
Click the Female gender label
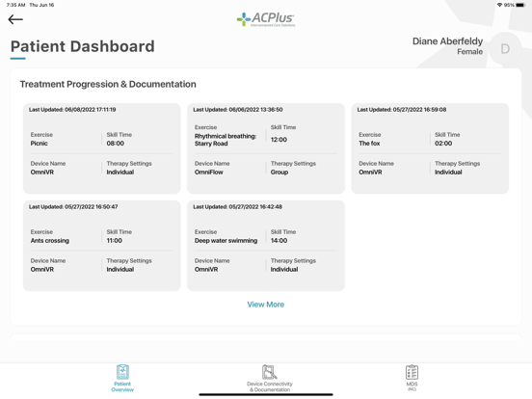[x=470, y=52]
